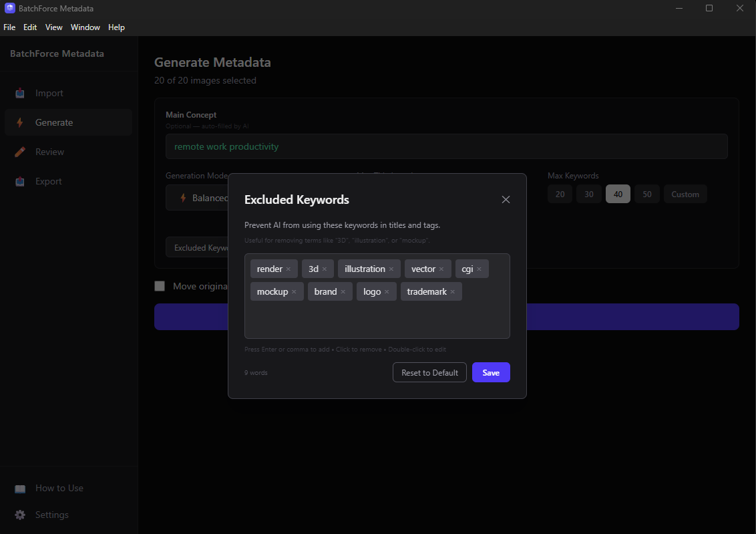This screenshot has height=534, width=756.
Task: Click the Save button
Action: pyautogui.click(x=491, y=372)
